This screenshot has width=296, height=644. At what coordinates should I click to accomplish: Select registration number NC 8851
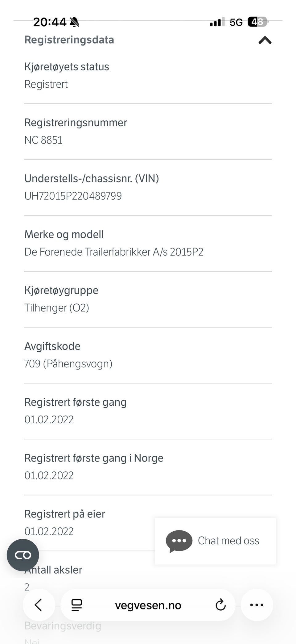(x=43, y=140)
